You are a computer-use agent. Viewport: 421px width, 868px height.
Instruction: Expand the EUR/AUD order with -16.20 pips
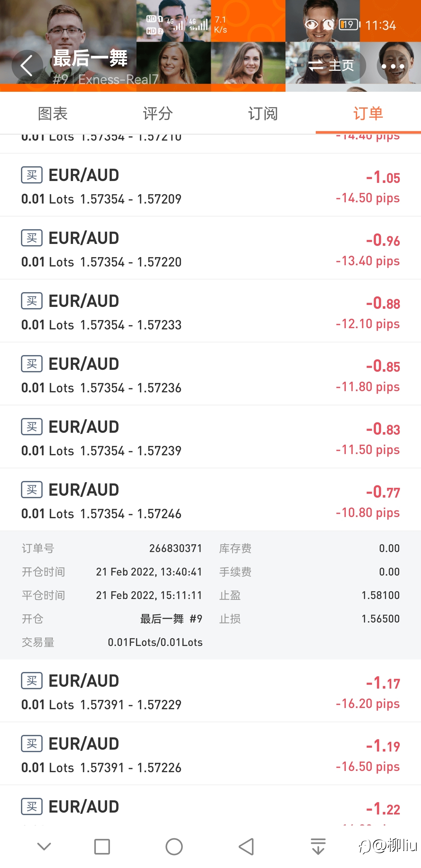tap(210, 691)
